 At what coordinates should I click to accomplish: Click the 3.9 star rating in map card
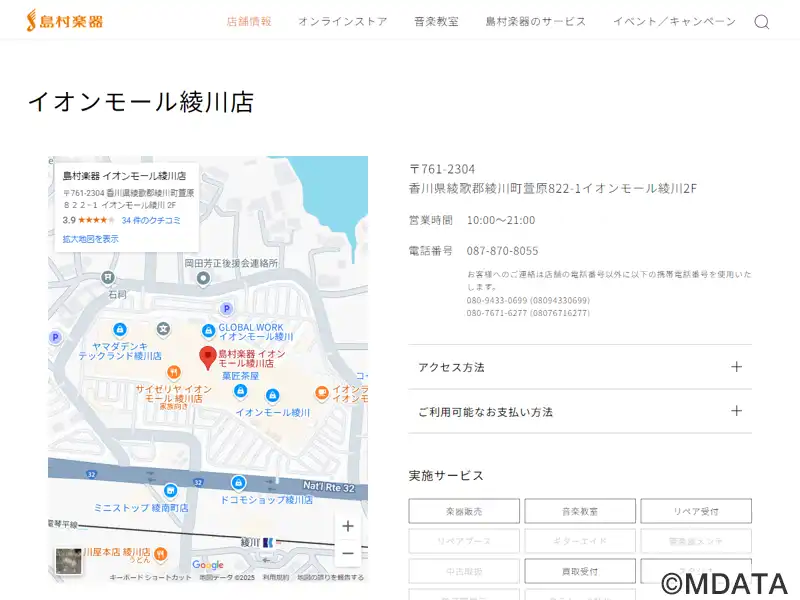pyautogui.click(x=88, y=220)
